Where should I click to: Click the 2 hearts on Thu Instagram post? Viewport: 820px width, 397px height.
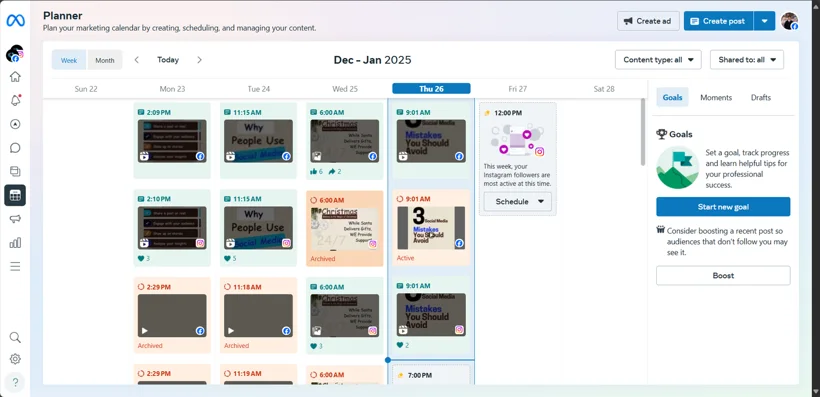[403, 345]
